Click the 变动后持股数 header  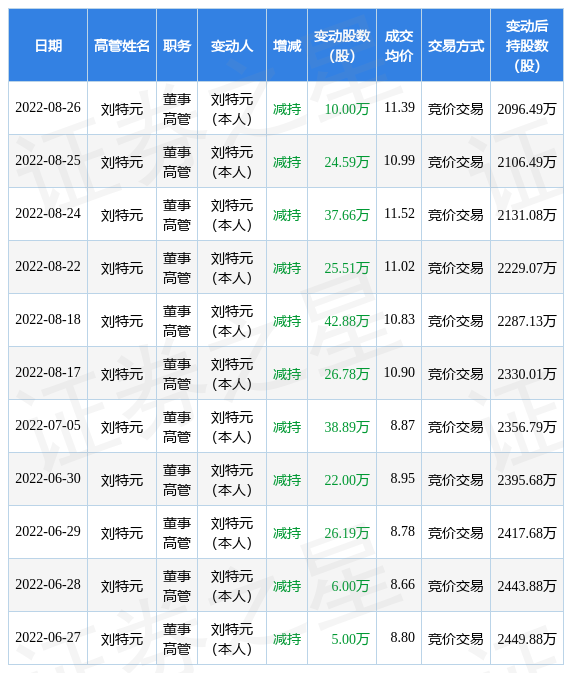coord(527,45)
